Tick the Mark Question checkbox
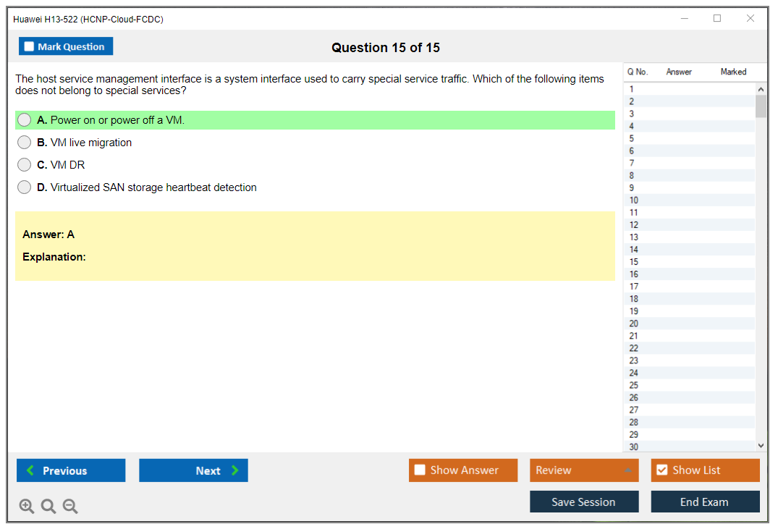The height and width of the screenshot is (532, 778). 30,47
